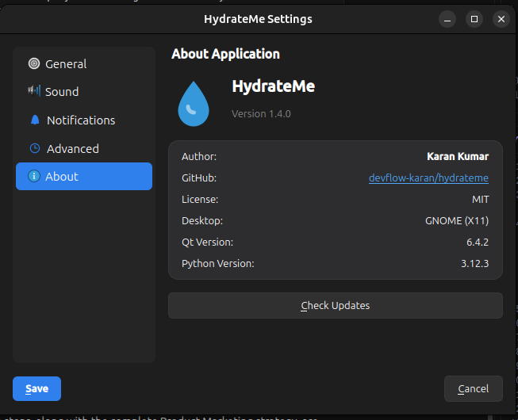Select the Notifications section

point(84,120)
